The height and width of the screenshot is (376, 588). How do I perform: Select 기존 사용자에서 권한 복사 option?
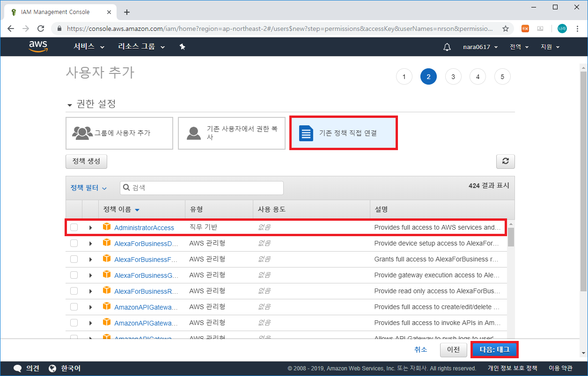(x=232, y=133)
